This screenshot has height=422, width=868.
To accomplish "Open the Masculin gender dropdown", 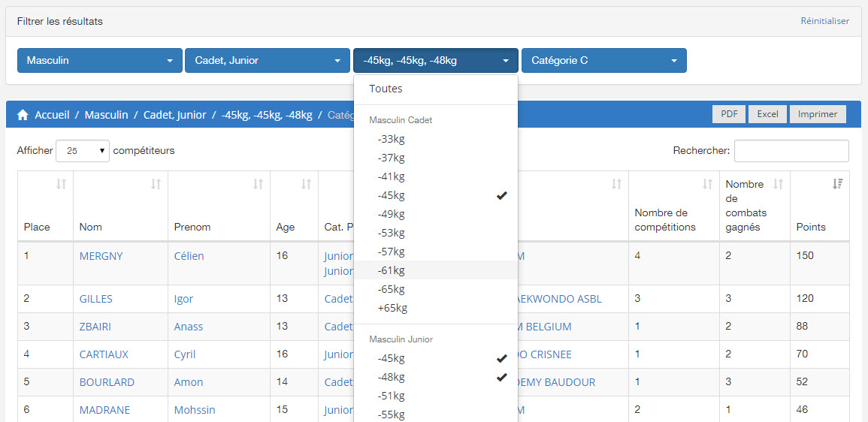I will [99, 61].
